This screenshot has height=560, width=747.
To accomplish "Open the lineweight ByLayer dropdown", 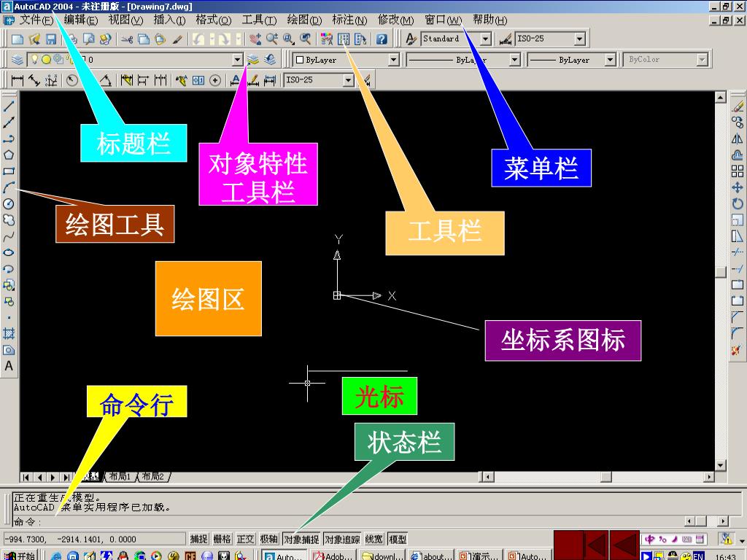I will pos(611,60).
